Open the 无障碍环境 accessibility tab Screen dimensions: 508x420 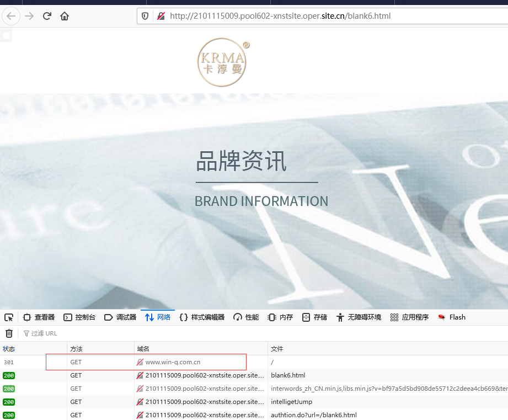tap(359, 317)
